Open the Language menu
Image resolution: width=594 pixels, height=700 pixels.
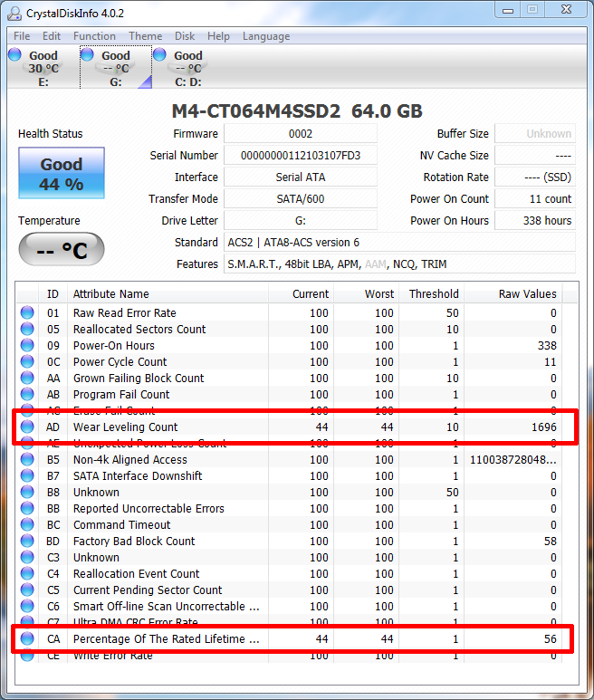pyautogui.click(x=266, y=36)
